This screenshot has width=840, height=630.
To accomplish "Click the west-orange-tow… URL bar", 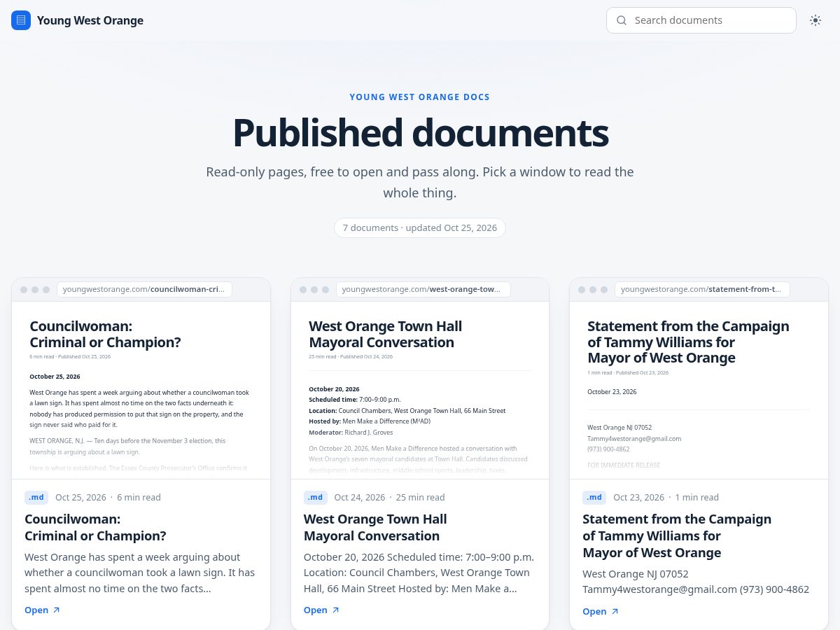I will pyautogui.click(x=423, y=289).
